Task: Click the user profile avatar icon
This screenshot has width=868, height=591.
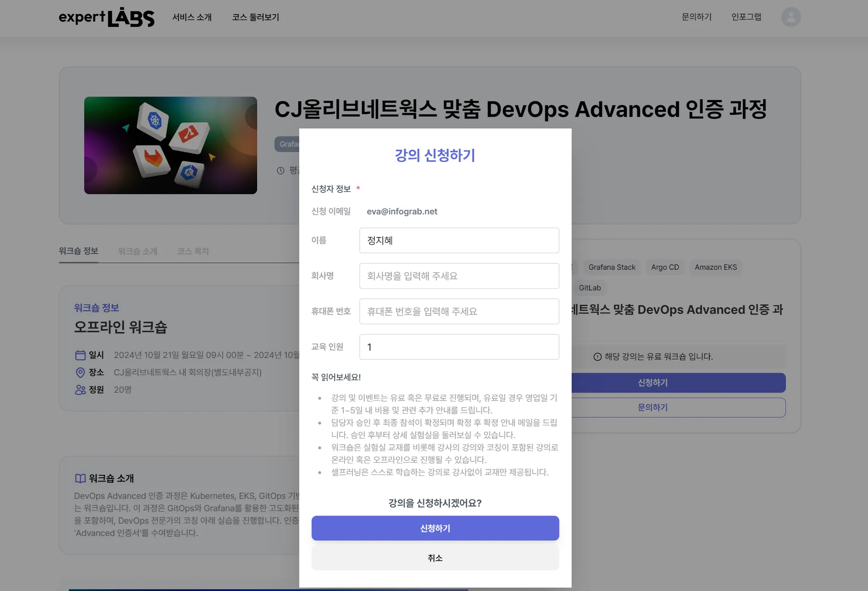Action: (791, 17)
